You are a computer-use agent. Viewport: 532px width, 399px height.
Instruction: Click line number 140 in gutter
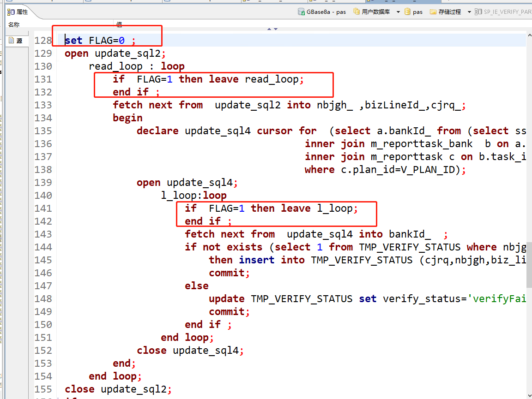(x=43, y=195)
